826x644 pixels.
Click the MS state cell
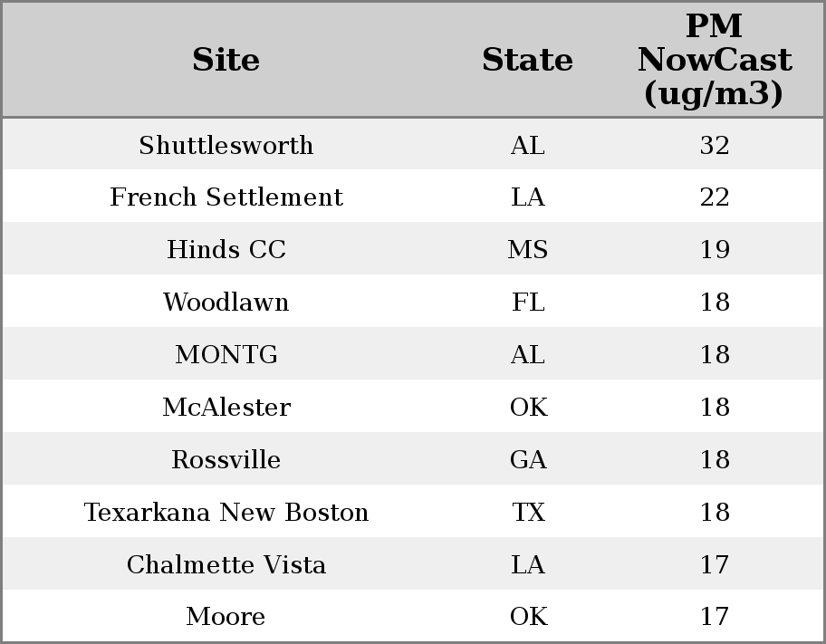click(527, 249)
